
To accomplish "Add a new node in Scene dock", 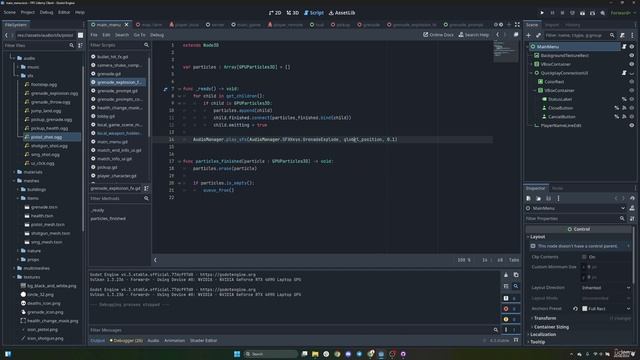I will click(x=529, y=36).
